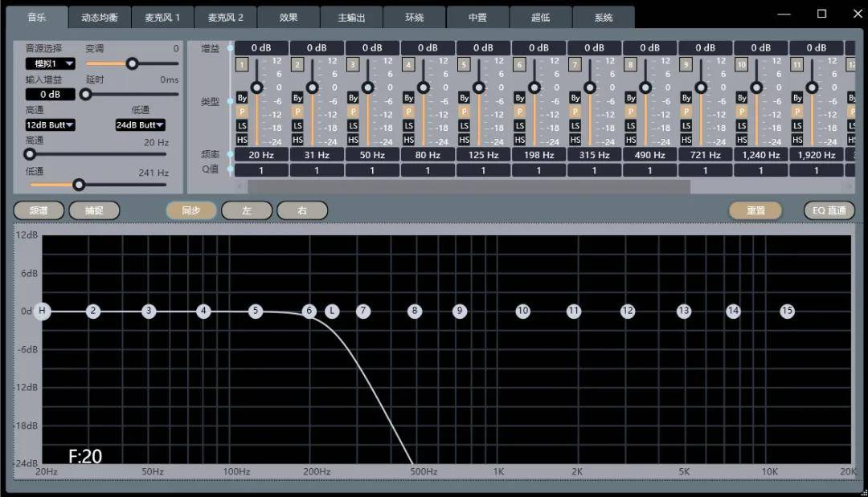This screenshot has width=868, height=497.
Task: Select the high-pass H node on graph
Action: pyautogui.click(x=42, y=311)
